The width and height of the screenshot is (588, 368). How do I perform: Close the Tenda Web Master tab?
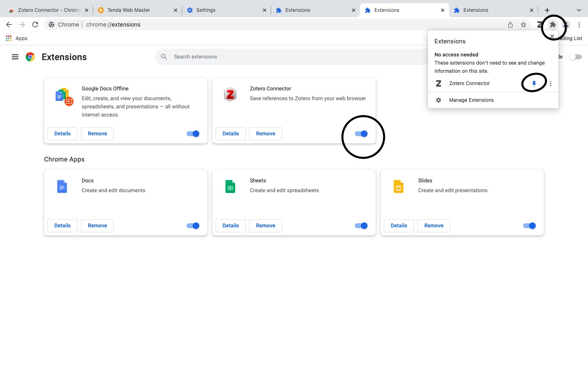176,10
